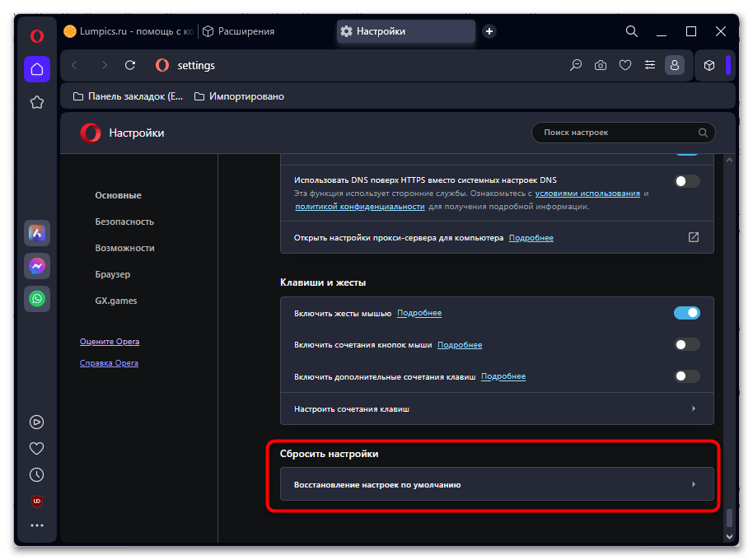This screenshot has height=560, width=753.
Task: Open sidebar three-dots setup menu
Action: (x=37, y=525)
